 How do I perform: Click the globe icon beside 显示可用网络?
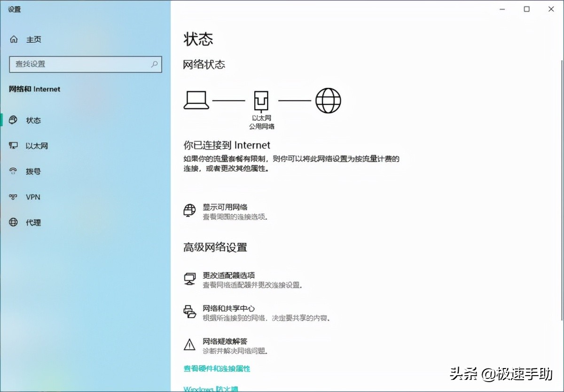tap(189, 211)
